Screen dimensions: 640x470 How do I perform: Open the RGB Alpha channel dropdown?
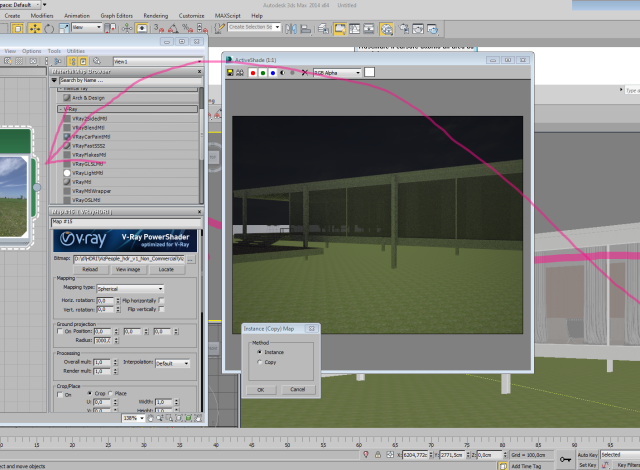pos(337,73)
